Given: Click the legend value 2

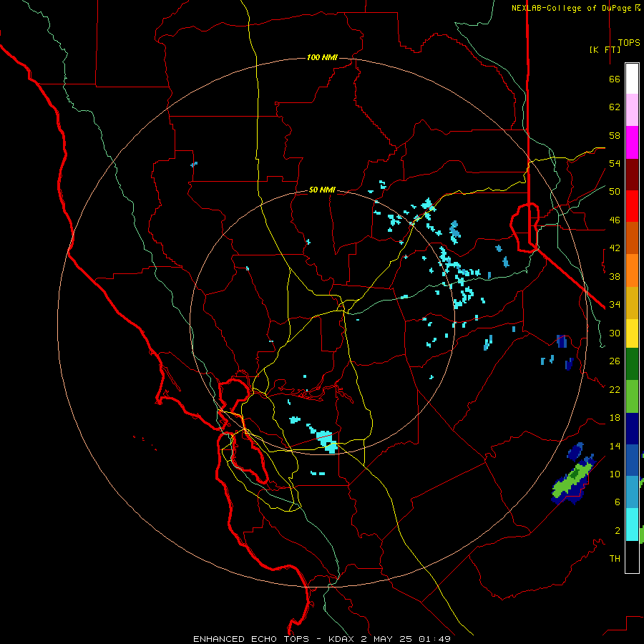Looking at the screenshot, I should click(618, 531).
